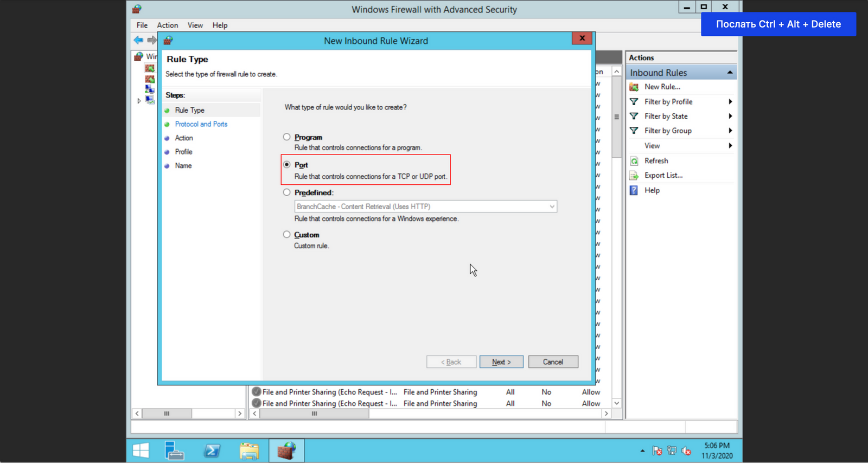Click the Action step in wizard
Viewport: 868px width, 464px height.
[184, 138]
